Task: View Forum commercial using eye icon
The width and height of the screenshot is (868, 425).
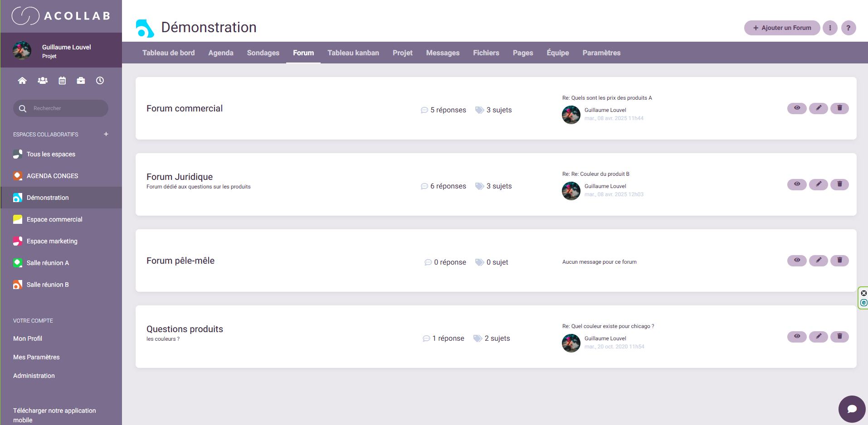Action: point(796,108)
